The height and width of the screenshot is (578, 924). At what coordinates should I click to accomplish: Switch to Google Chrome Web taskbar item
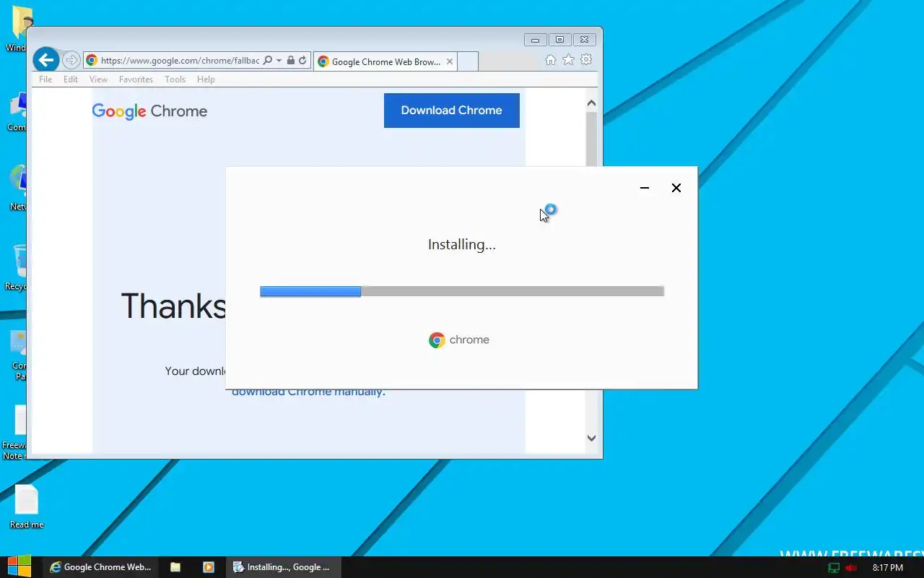click(100, 567)
